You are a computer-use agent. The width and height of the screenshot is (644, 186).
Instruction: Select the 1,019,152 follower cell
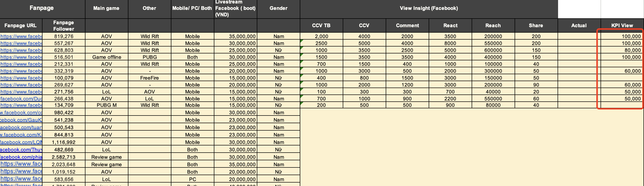coord(64,172)
